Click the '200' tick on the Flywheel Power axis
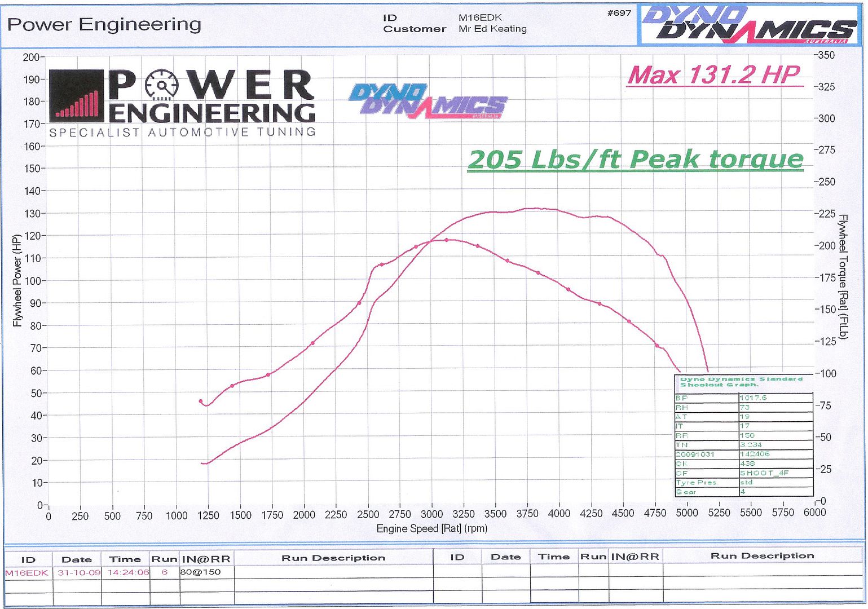The height and width of the screenshot is (609, 868). coord(32,57)
